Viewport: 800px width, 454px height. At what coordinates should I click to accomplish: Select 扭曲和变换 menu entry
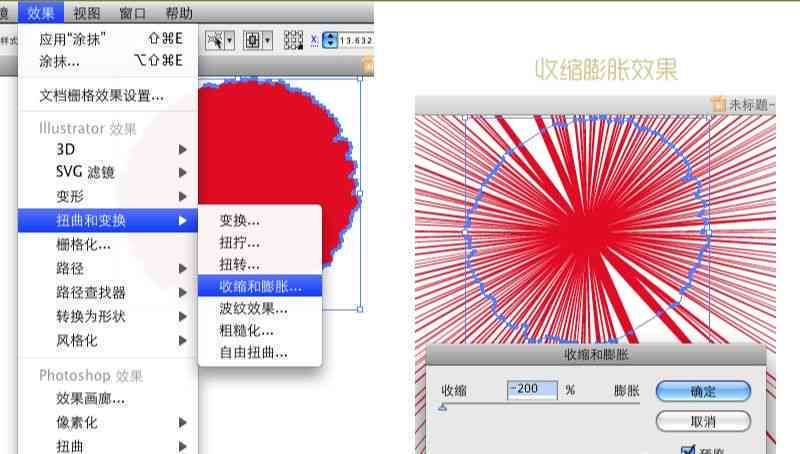click(108, 220)
